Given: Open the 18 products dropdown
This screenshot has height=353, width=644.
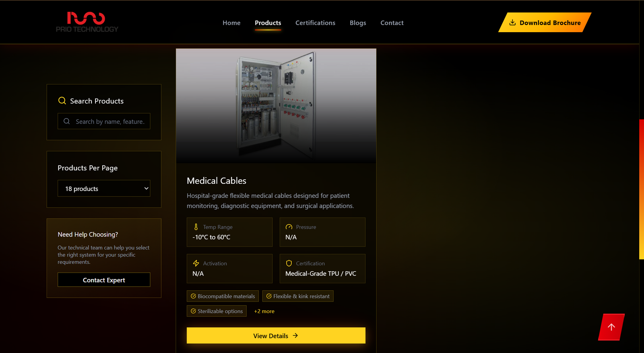Looking at the screenshot, I should pos(104,189).
